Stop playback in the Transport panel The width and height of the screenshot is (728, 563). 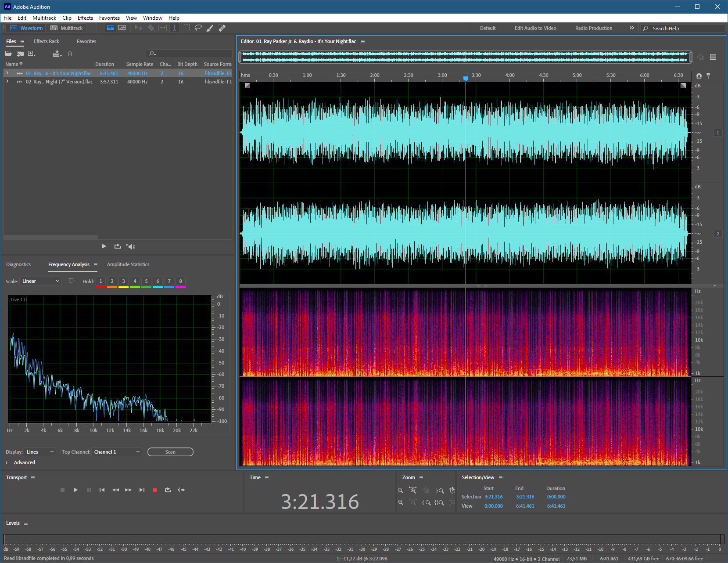pyautogui.click(x=62, y=490)
